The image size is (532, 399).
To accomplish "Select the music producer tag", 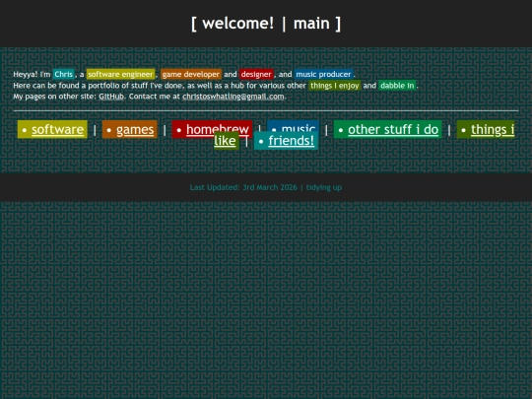I will [323, 74].
